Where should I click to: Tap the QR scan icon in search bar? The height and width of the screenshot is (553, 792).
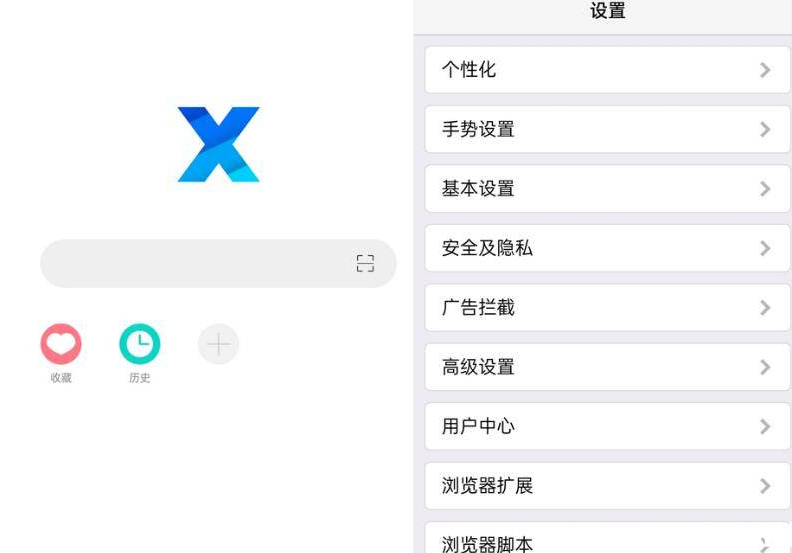[x=365, y=264]
